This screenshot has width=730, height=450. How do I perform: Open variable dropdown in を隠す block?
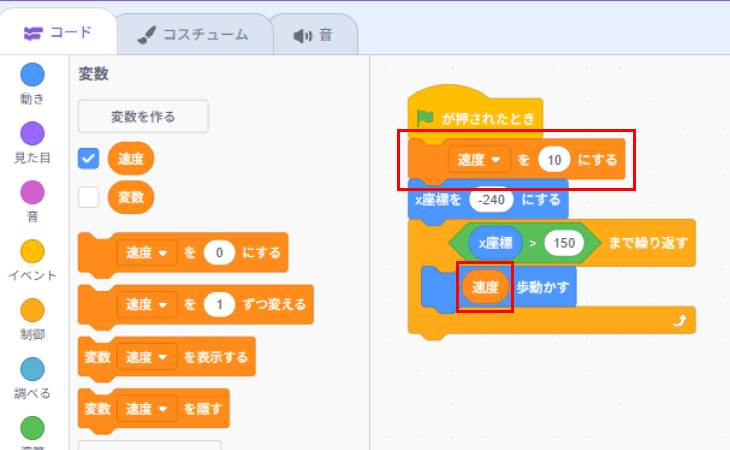point(147,409)
